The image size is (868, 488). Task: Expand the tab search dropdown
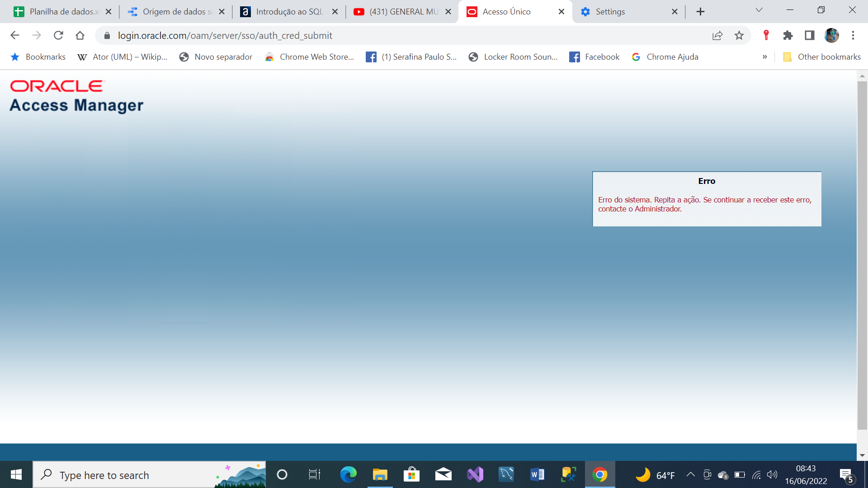[x=759, y=10]
